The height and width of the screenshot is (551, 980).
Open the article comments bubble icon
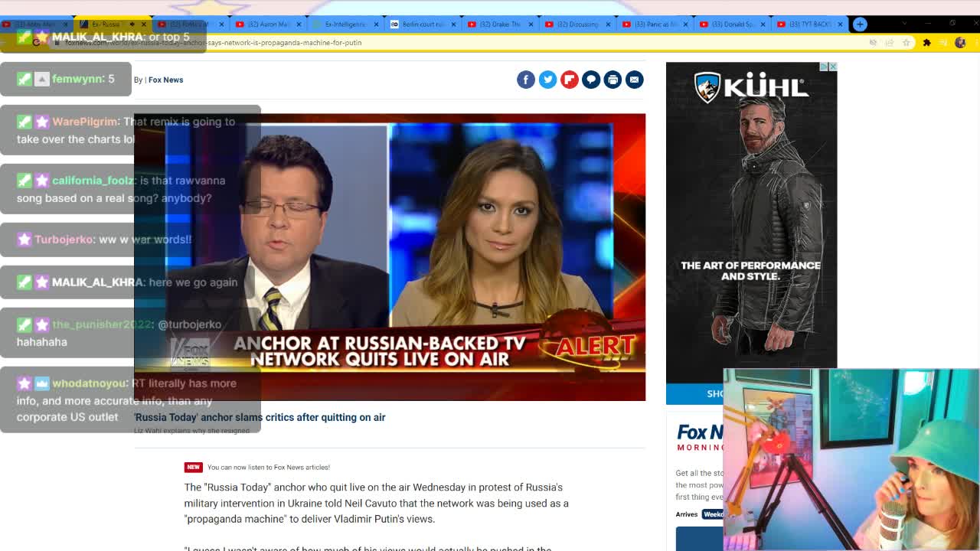591,80
